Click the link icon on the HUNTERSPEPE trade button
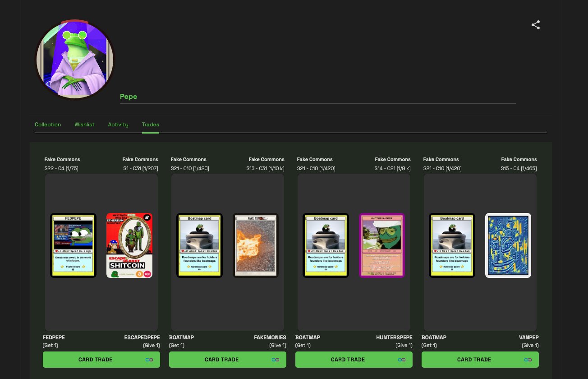The height and width of the screenshot is (379, 588). click(x=402, y=360)
